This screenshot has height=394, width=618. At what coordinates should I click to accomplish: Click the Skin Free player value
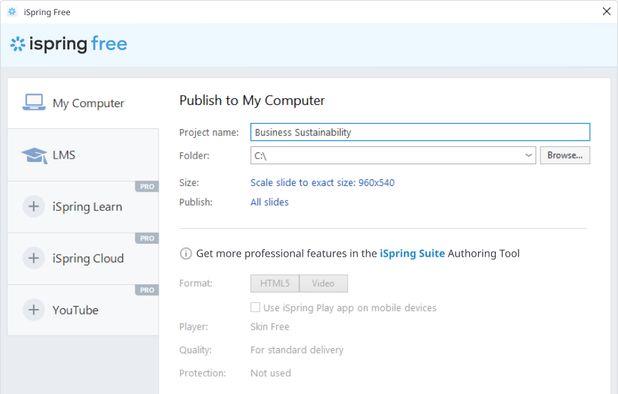[x=270, y=327]
